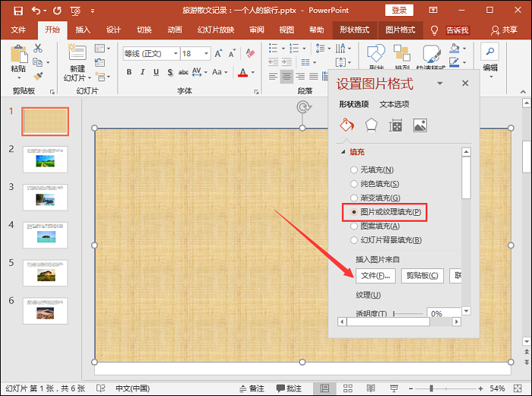This screenshot has width=532, height=396.
Task: Click the Paste clipboard icon
Action: pyautogui.click(x=19, y=54)
